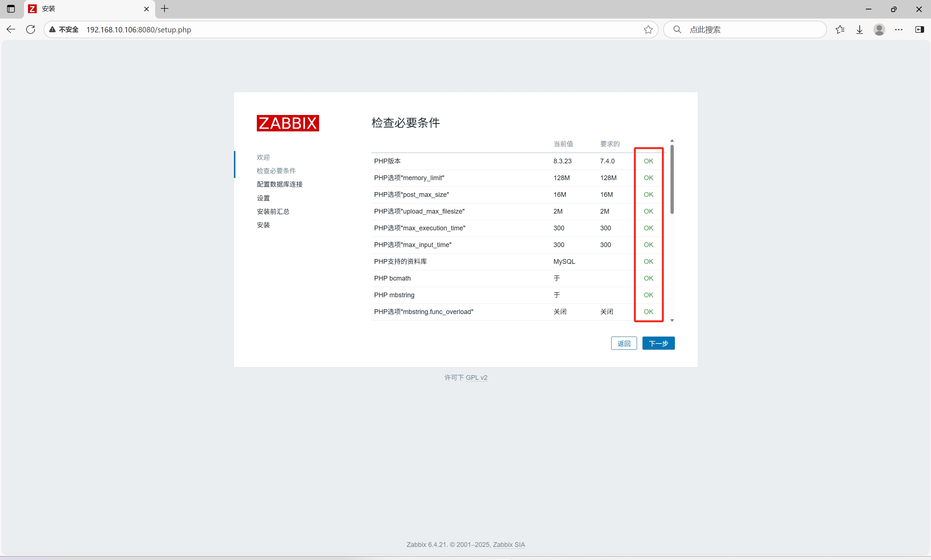The image size is (931, 560).
Task: Open the Zabbix SIA footer link
Action: (x=509, y=544)
